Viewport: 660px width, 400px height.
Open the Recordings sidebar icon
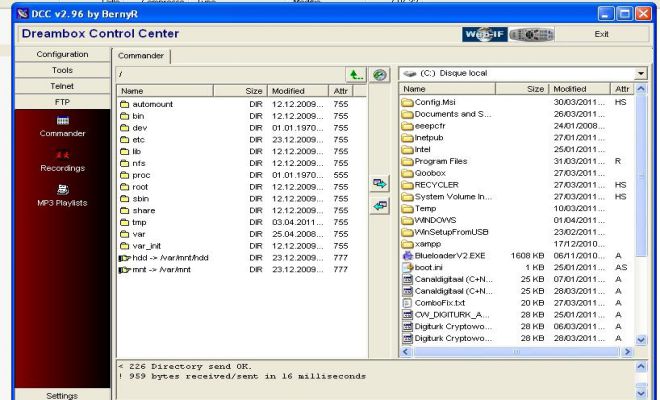coord(63,155)
